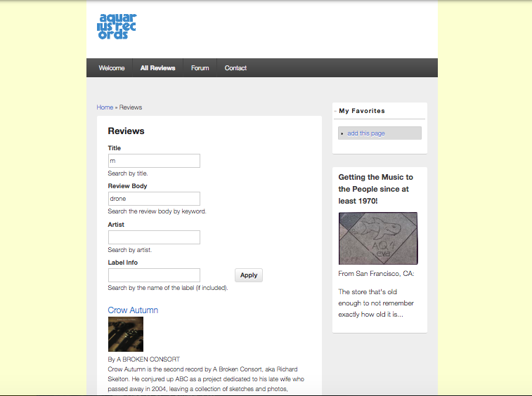Focus the Review Body field containing drone
Image resolution: width=532 pixels, height=396 pixels.
coord(154,199)
